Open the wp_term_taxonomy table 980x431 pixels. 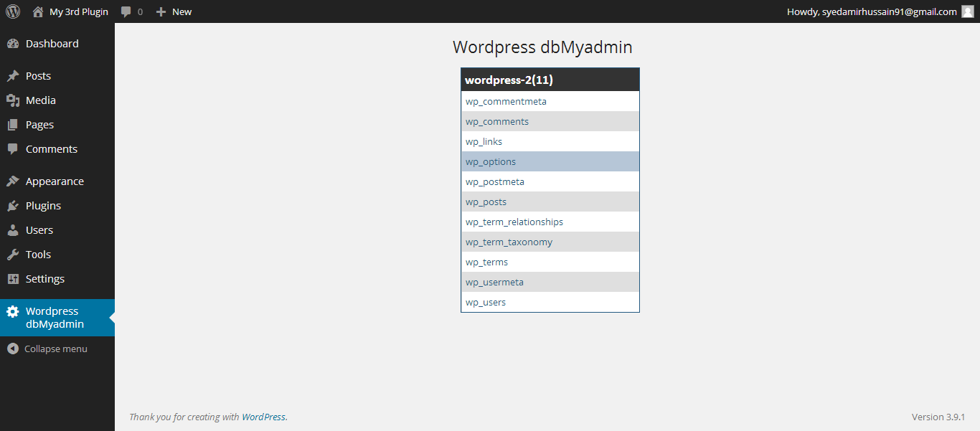550,242
